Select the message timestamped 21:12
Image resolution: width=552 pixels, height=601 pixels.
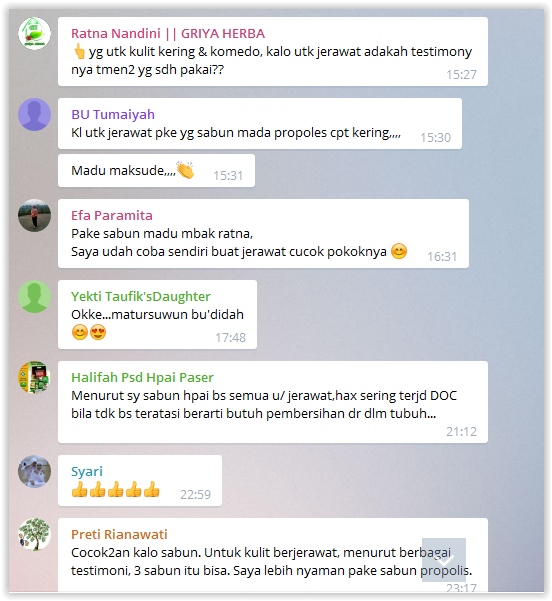coord(273,402)
